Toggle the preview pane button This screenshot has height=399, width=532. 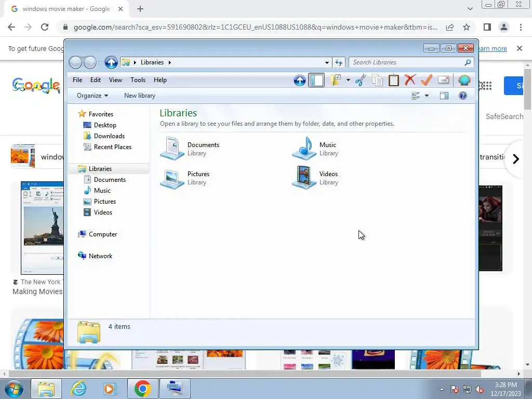[444, 96]
